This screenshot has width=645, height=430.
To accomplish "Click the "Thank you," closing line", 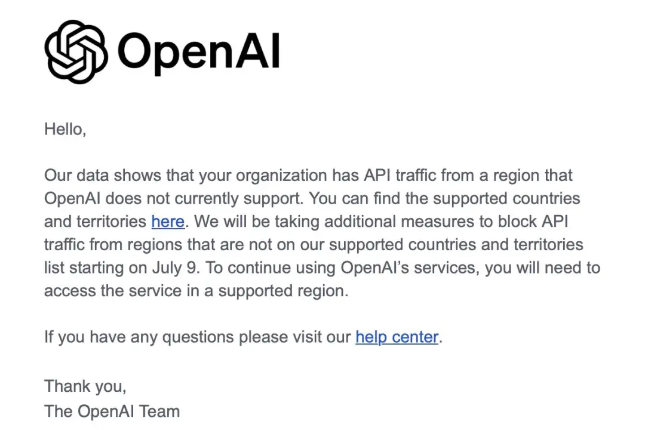I will [85, 386].
